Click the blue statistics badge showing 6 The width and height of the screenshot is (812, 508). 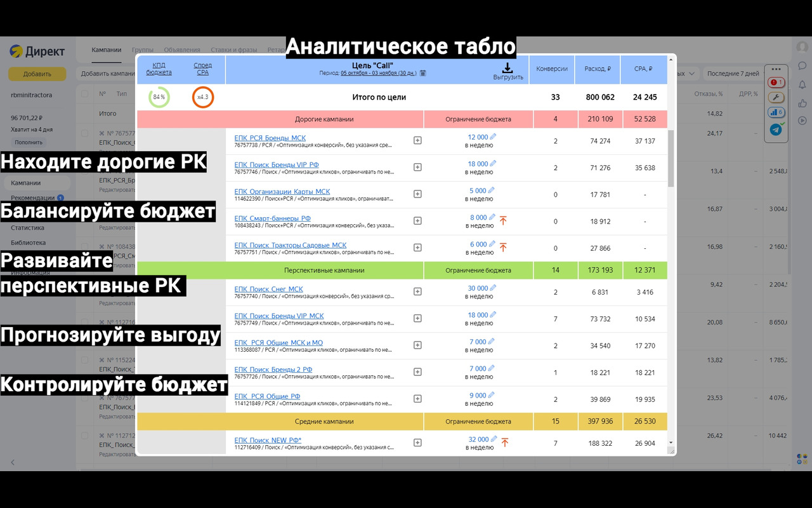click(776, 112)
